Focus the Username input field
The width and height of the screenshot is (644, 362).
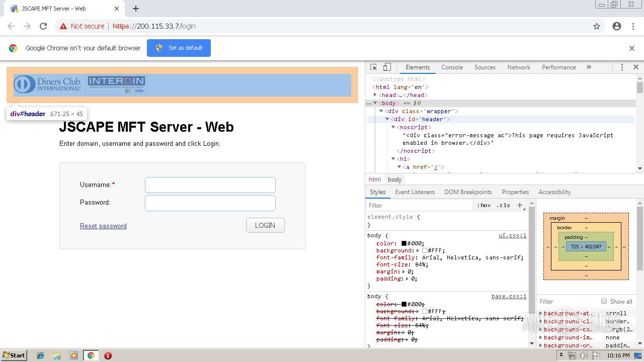tap(210, 185)
